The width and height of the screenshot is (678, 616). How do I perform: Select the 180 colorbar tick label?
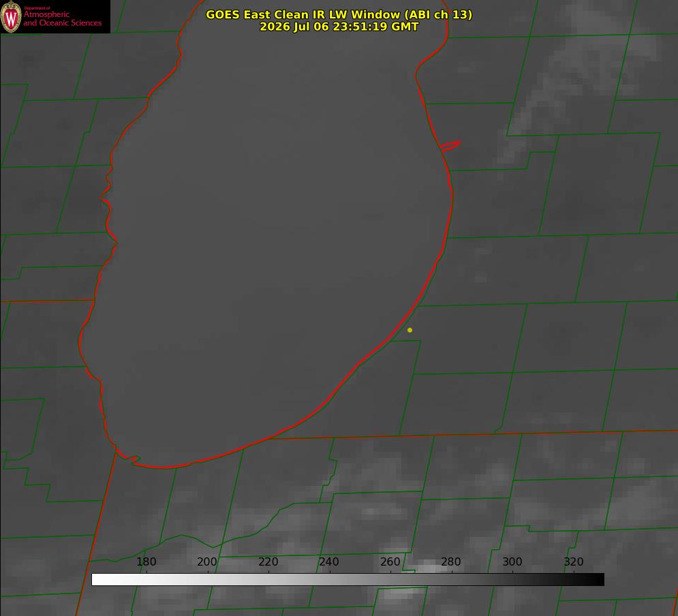click(x=146, y=561)
